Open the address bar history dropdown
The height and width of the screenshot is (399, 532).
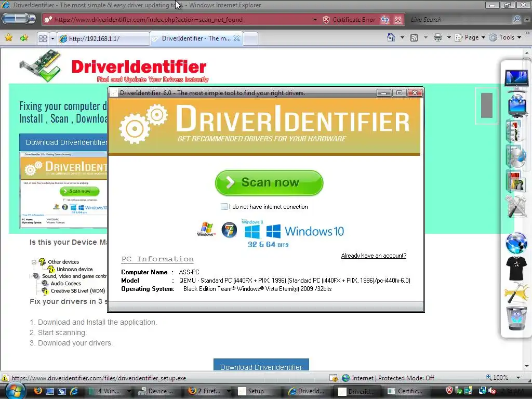pyautogui.click(x=315, y=20)
